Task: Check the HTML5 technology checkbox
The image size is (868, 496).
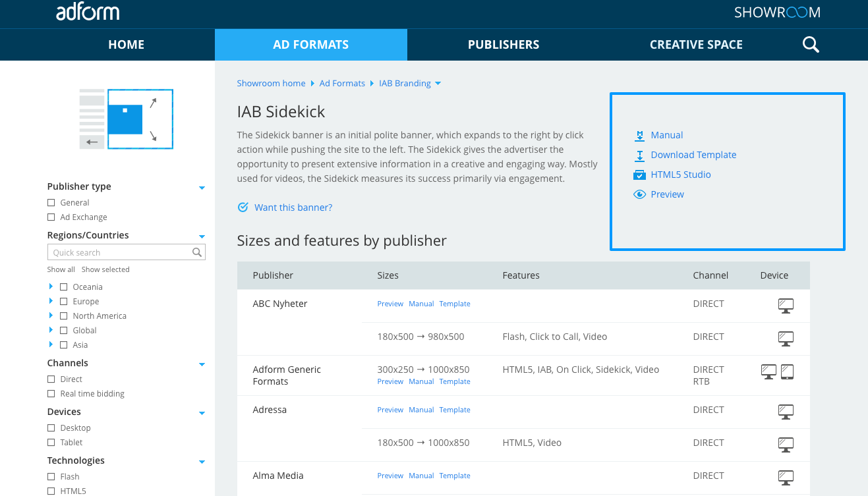Action: tap(51, 491)
